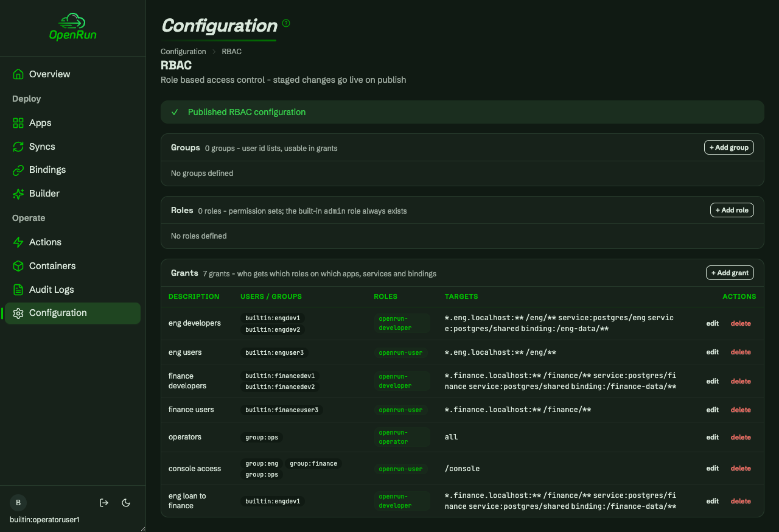Click the builtin:enguser3 user tag
The image size is (779, 532).
click(274, 352)
